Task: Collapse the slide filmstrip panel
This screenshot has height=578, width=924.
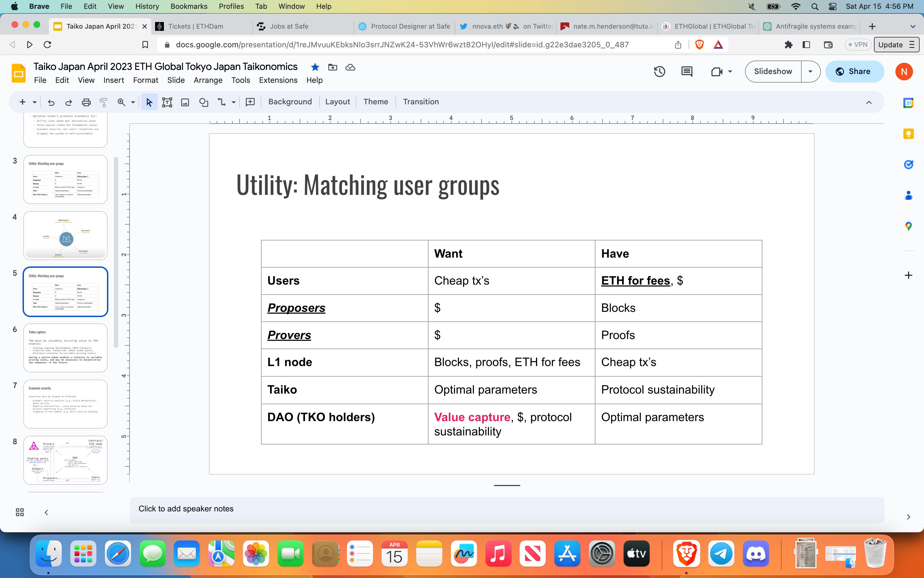Action: coord(46,512)
